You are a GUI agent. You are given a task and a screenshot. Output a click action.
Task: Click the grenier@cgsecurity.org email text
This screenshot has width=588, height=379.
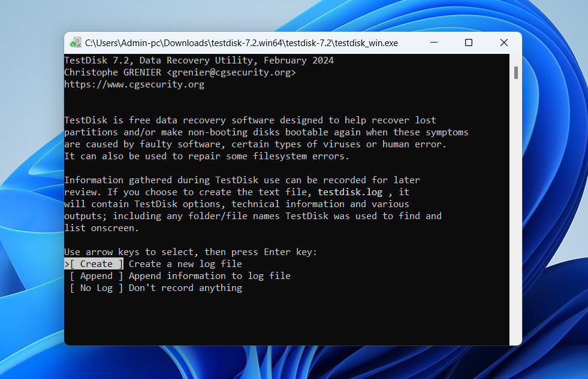click(231, 72)
